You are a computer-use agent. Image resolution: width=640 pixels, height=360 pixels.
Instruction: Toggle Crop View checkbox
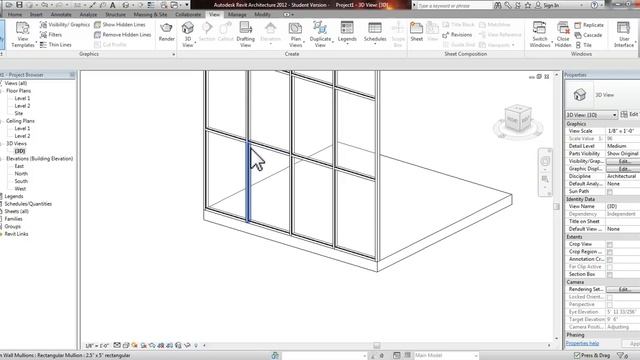[x=609, y=244]
